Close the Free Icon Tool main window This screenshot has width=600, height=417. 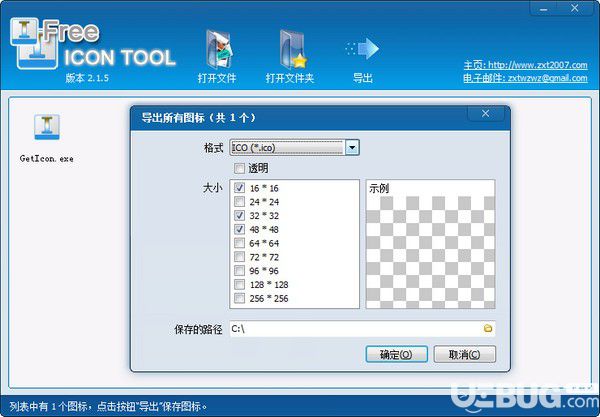(x=574, y=8)
